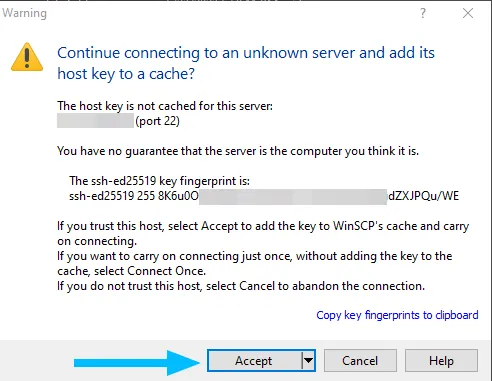Screen dimensions: 492x381
Task: Accept the unknown server host key
Action: coord(254,361)
